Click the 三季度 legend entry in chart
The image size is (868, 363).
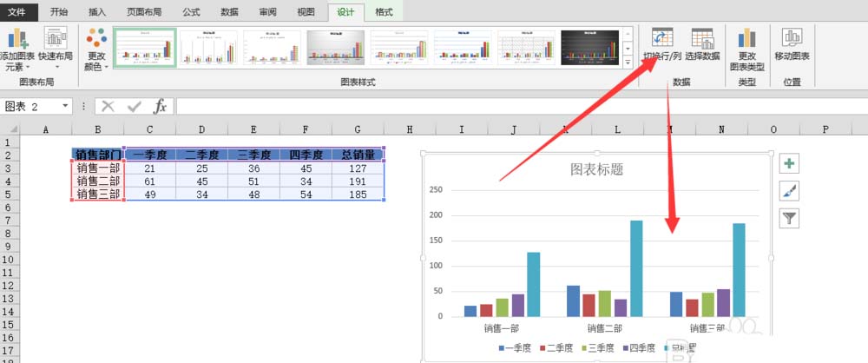point(598,348)
